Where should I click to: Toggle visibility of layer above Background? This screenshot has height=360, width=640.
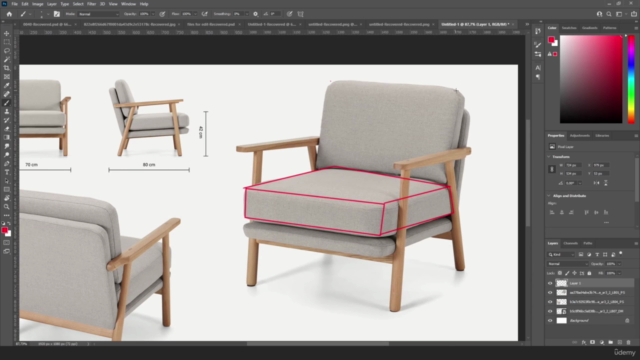pos(550,311)
